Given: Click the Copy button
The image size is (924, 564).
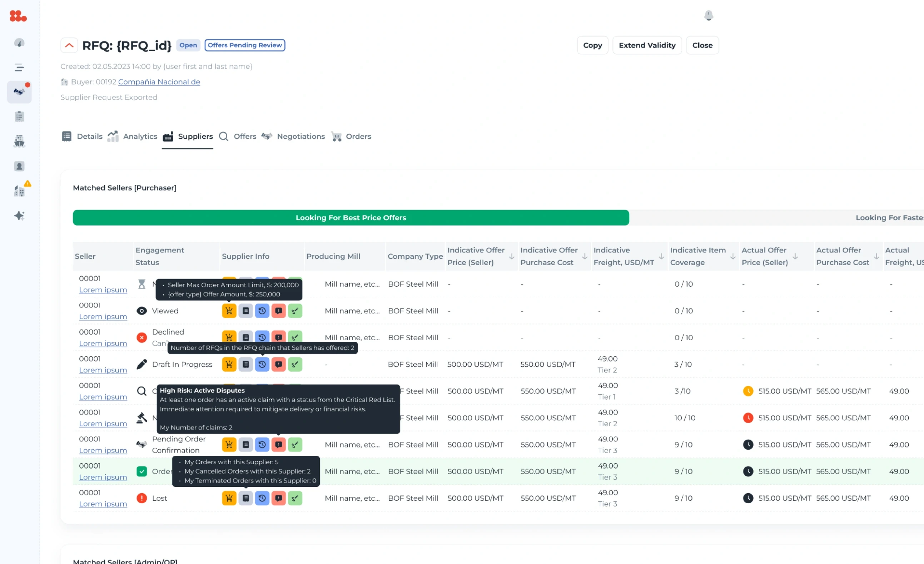Looking at the screenshot, I should click(x=592, y=45).
